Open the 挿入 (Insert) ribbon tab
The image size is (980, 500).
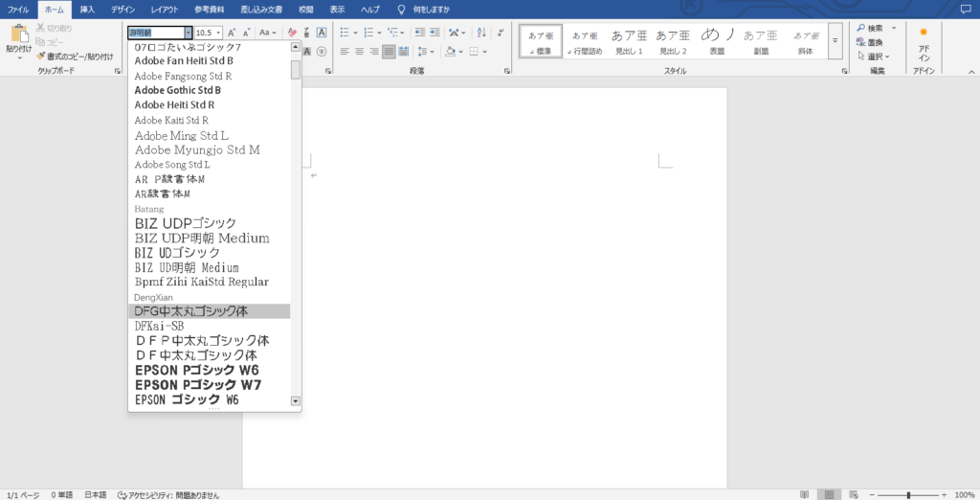[87, 9]
